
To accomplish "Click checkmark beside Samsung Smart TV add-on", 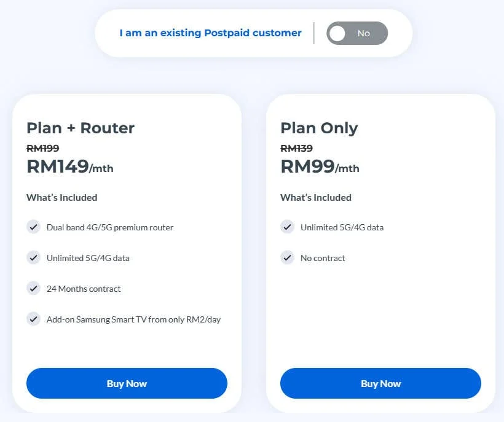I will [x=33, y=319].
